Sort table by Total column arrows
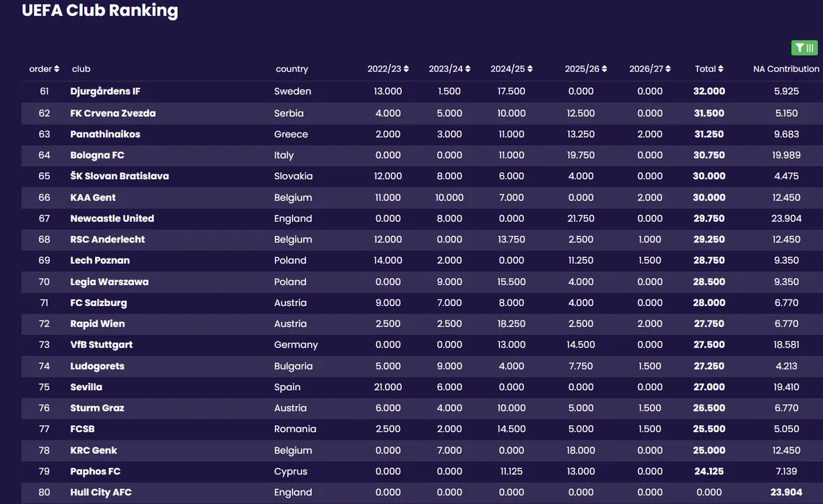 pyautogui.click(x=721, y=69)
